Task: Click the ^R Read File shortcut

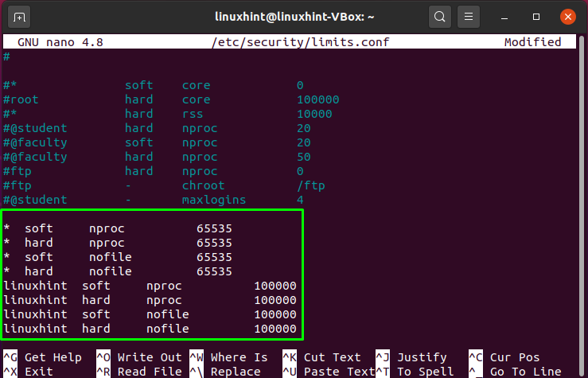Action: coord(138,372)
